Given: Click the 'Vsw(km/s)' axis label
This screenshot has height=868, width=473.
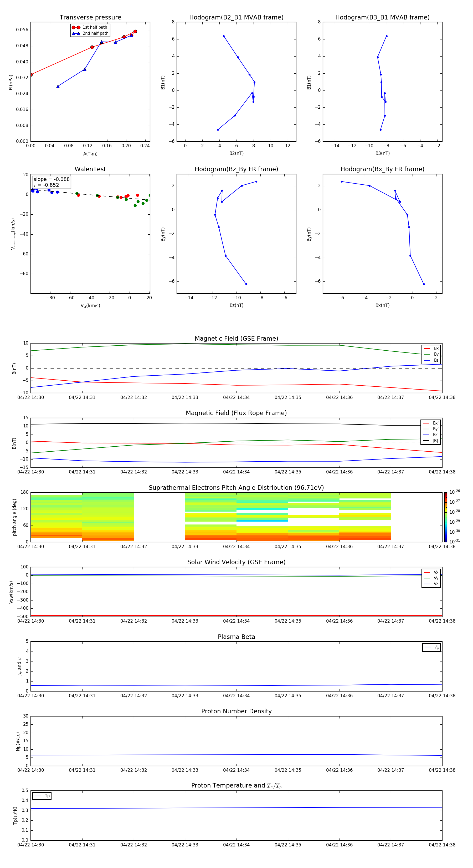Looking at the screenshot, I should (x=11, y=592).
